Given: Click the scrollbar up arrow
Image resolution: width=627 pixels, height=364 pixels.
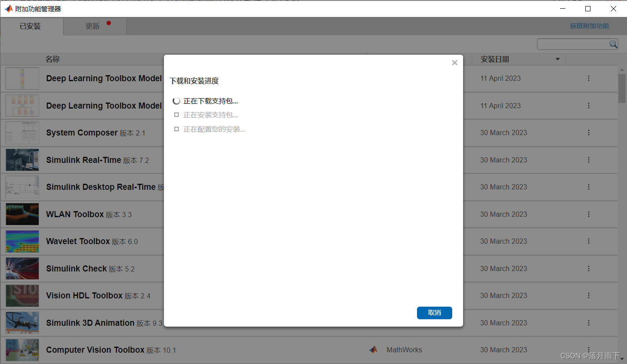Looking at the screenshot, I should pyautogui.click(x=622, y=69).
